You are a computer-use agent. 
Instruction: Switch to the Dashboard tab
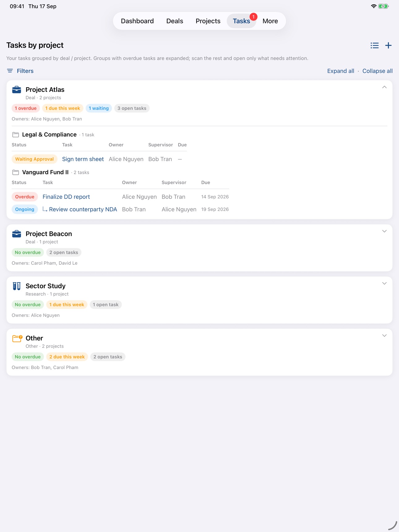(137, 21)
